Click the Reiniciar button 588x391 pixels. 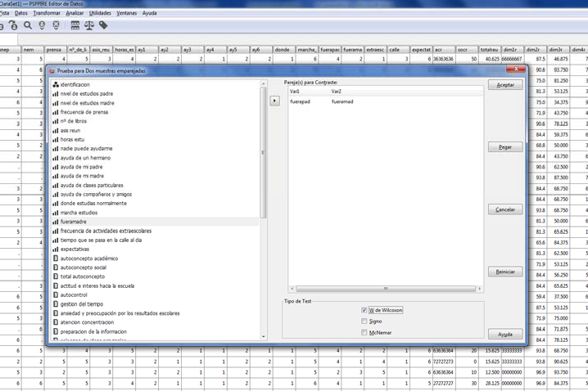[504, 272]
